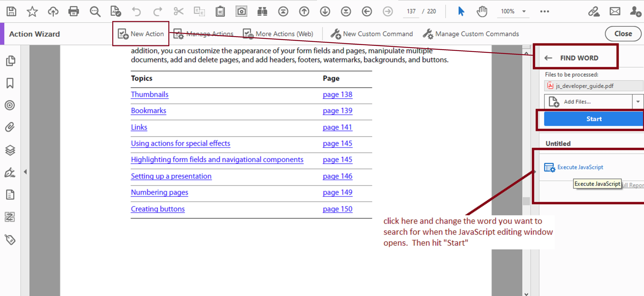
Task: Activate the Hand pan tool
Action: (x=482, y=12)
